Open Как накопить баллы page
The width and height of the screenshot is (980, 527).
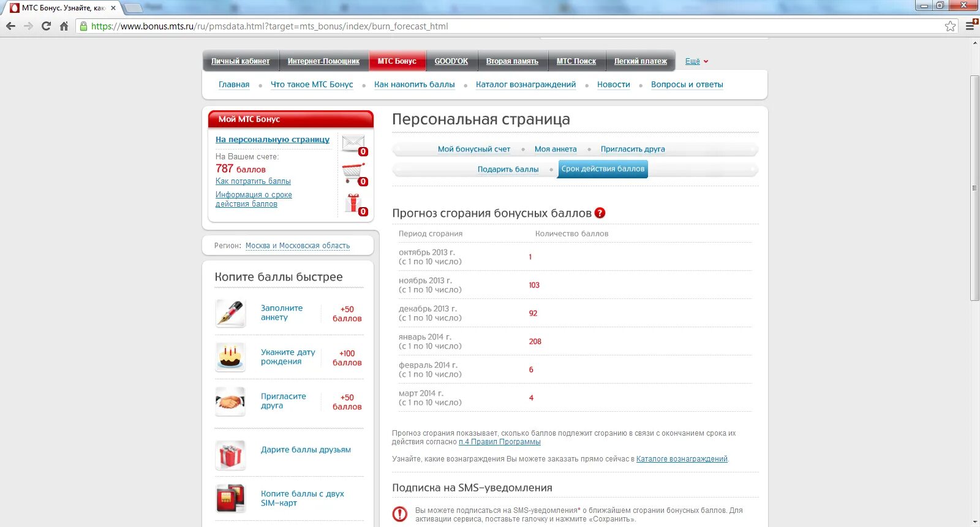[415, 85]
